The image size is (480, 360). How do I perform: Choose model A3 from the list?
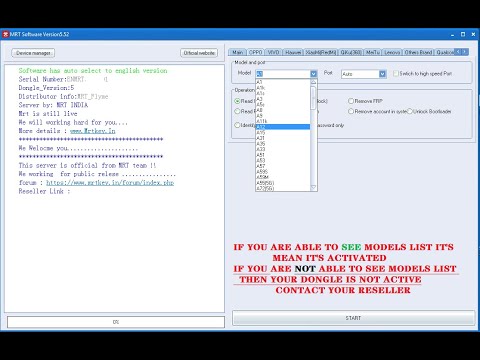[283, 99]
